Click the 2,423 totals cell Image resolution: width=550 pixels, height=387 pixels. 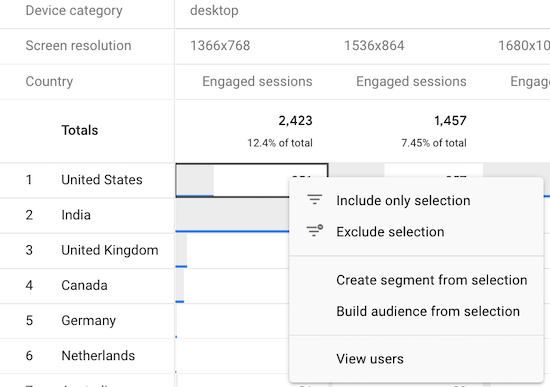[295, 121]
